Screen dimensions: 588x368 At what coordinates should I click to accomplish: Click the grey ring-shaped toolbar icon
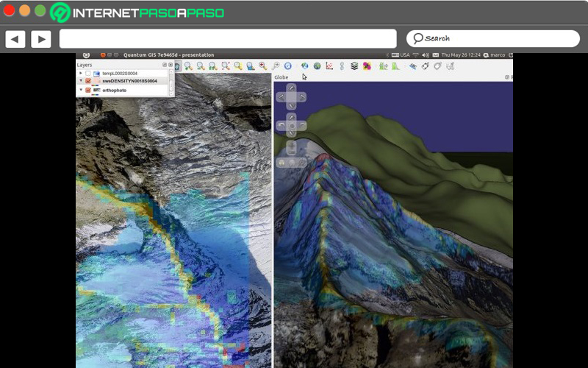437,66
